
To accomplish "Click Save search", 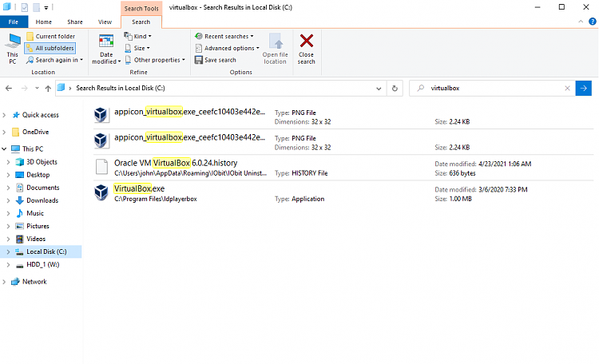I will 216,60.
